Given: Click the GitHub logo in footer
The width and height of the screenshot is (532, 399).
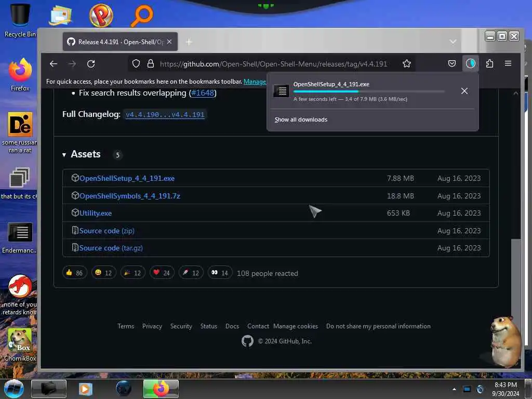Looking at the screenshot, I should click(247, 341).
